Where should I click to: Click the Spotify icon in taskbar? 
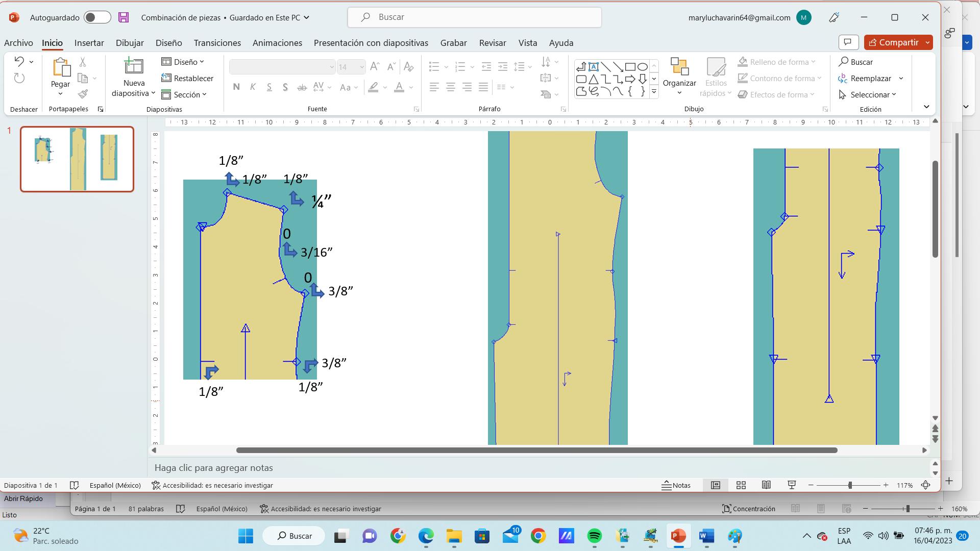point(594,536)
